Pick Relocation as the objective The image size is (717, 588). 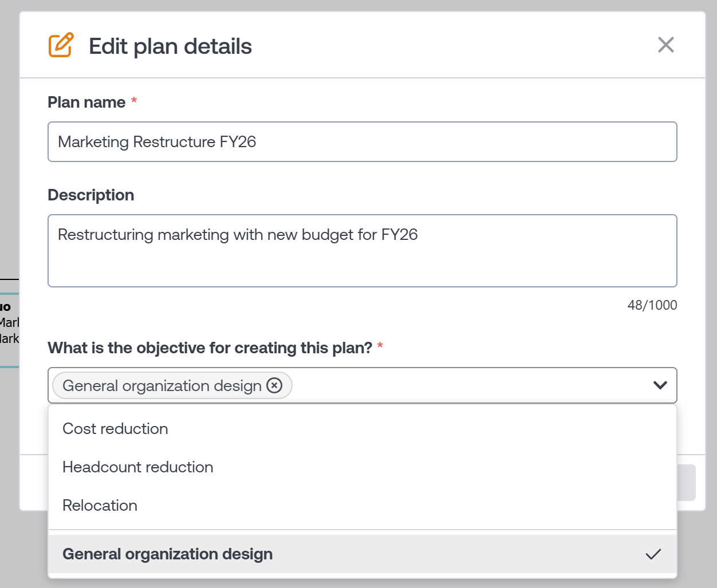pos(100,506)
